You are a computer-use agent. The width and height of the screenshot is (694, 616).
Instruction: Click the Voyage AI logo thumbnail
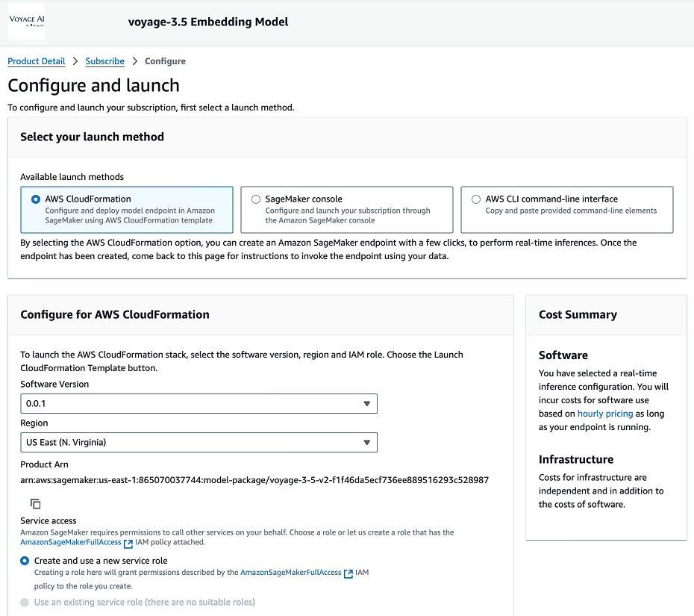pos(27,21)
